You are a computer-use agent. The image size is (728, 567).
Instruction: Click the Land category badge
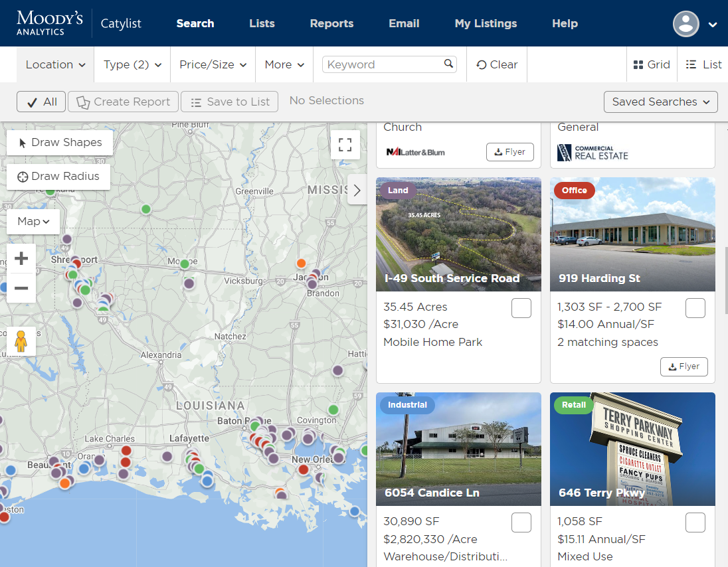click(398, 191)
